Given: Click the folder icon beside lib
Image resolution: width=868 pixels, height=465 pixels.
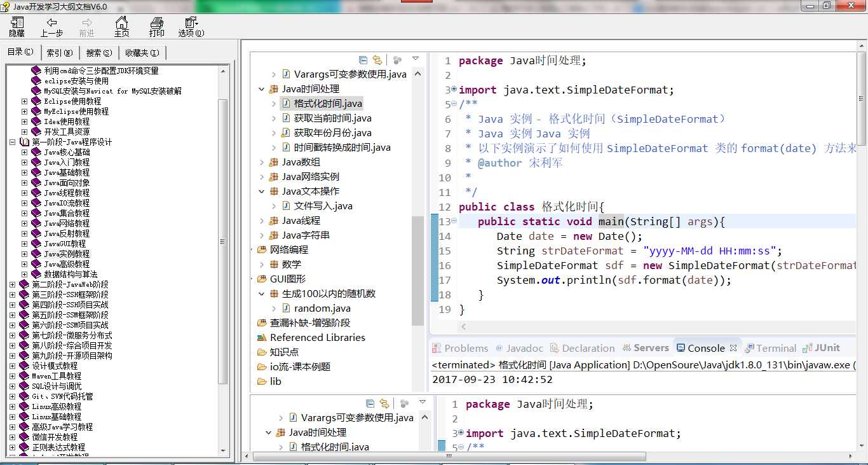Looking at the screenshot, I should [x=262, y=382].
